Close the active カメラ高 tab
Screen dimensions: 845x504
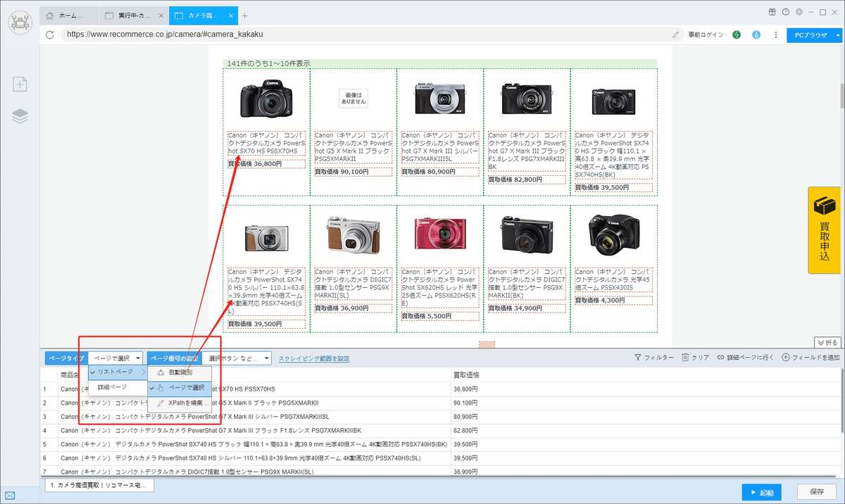(232, 15)
